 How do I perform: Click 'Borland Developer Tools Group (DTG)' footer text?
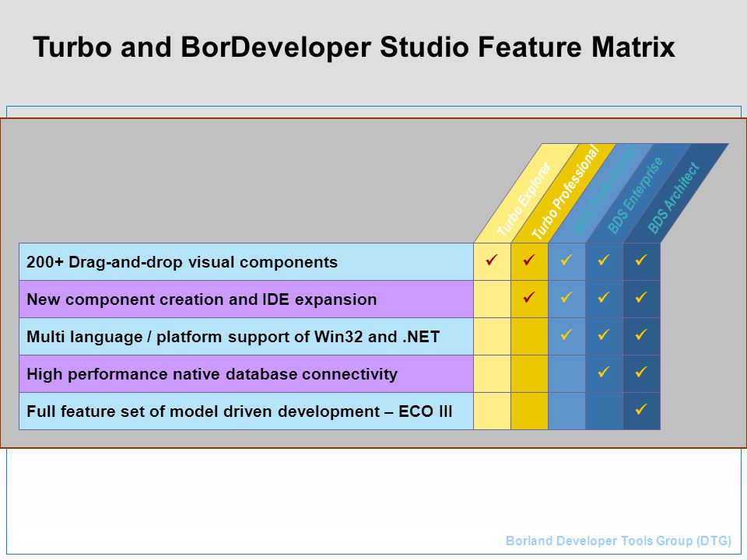(619, 541)
